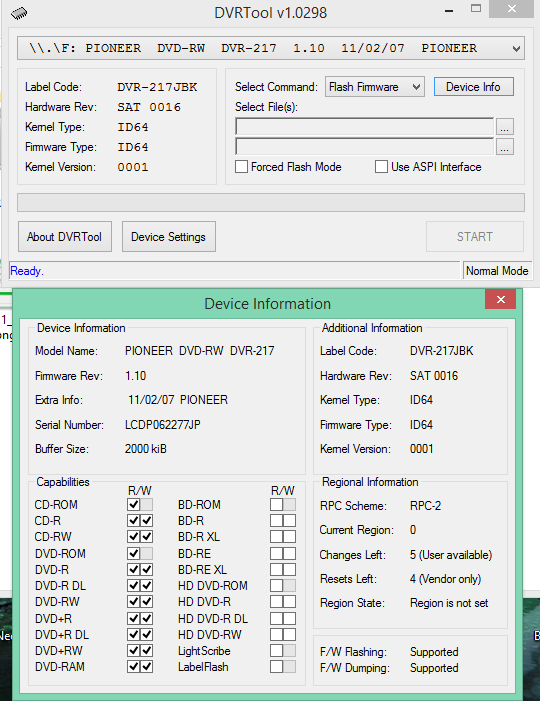Click the Device Info button
Screen dimensions: 540x701
tap(473, 87)
